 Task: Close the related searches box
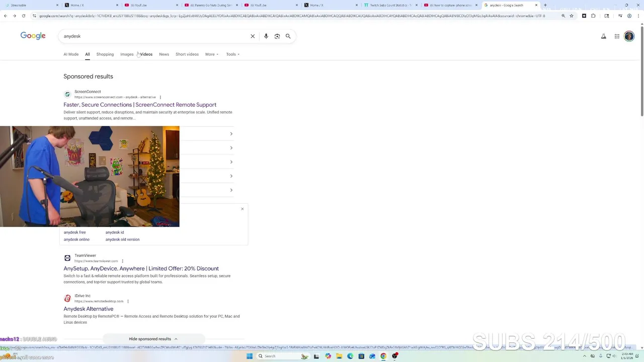coord(242,209)
